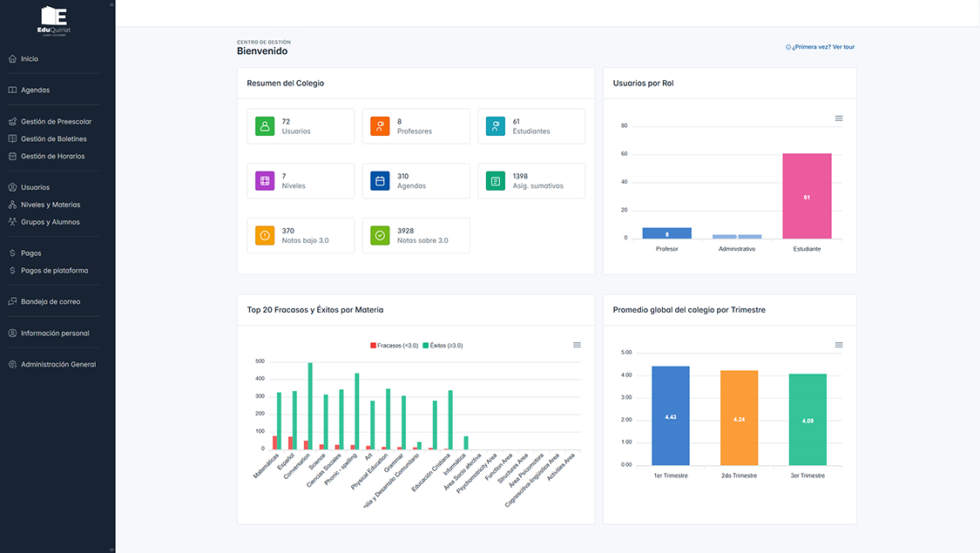This screenshot has height=553, width=980.
Task: Open Agendas in the sidebar
Action: click(x=35, y=90)
